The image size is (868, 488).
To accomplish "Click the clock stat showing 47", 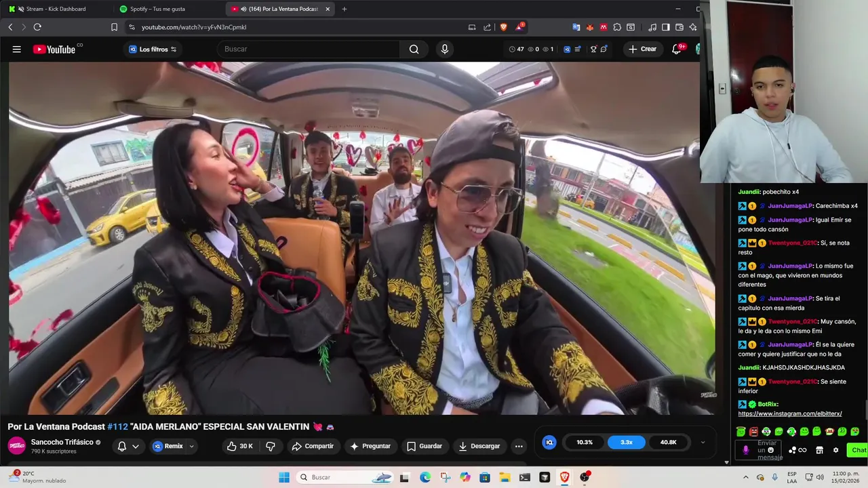I will tap(517, 49).
